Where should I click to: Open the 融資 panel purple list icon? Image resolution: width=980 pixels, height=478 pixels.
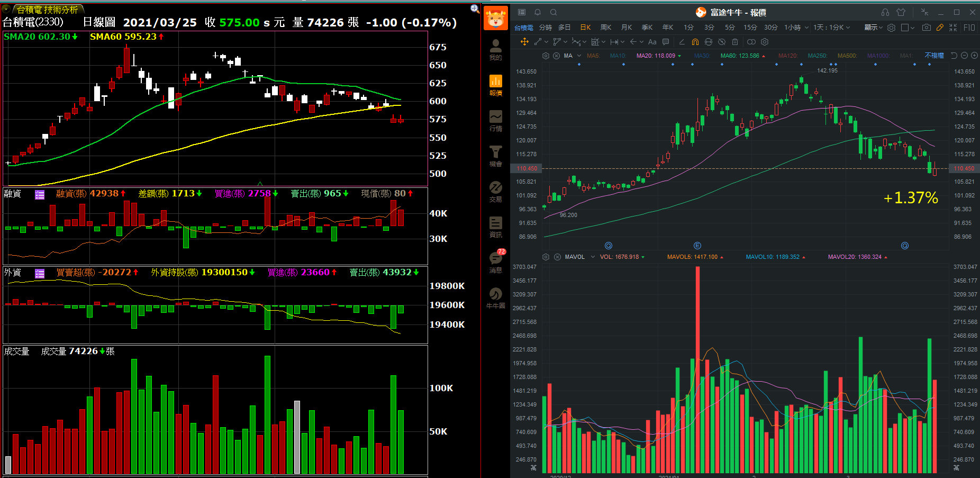coord(40,195)
